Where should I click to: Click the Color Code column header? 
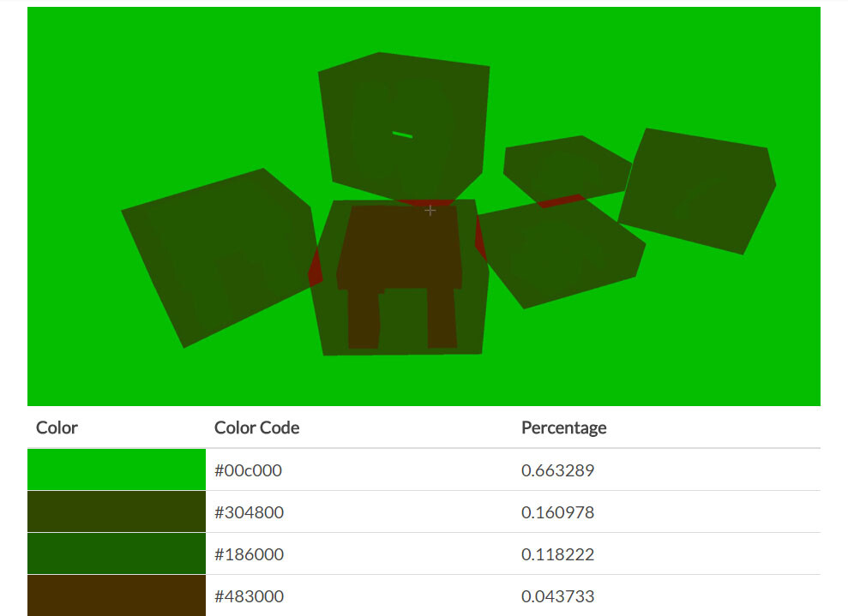[256, 428]
